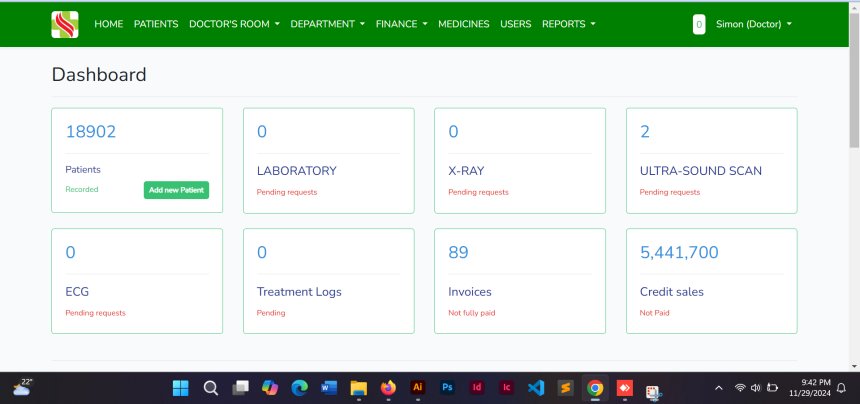Open Adobe InCopy from taskbar

click(x=507, y=388)
